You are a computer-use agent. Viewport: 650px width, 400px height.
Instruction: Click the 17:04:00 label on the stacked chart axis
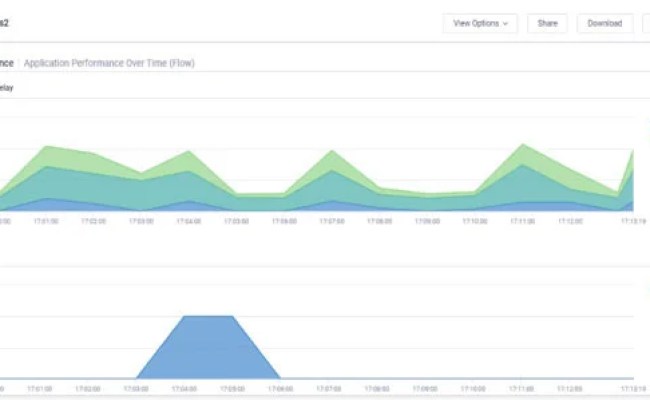(x=189, y=221)
